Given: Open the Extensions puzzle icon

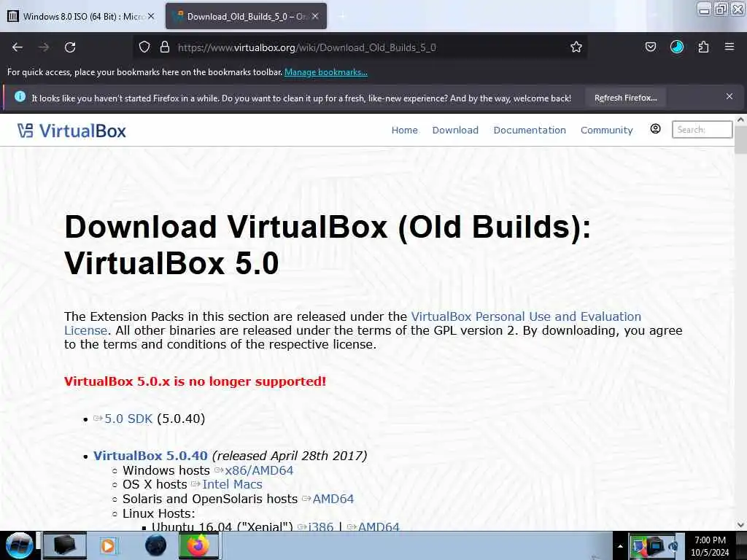Looking at the screenshot, I should tap(703, 47).
